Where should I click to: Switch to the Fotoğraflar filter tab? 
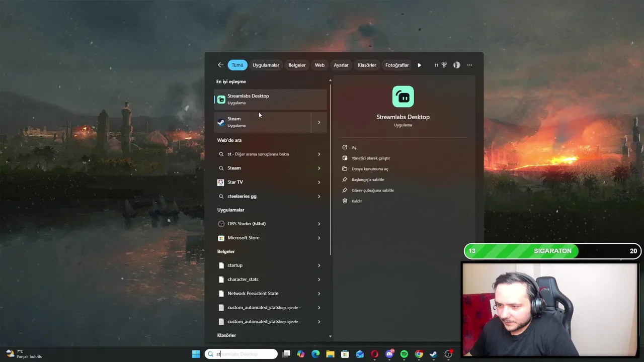(x=397, y=65)
